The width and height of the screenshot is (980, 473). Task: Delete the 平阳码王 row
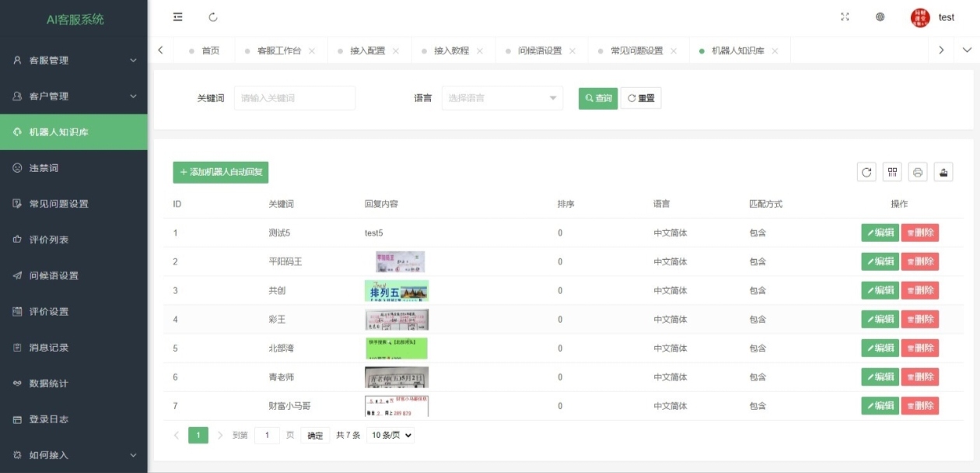pyautogui.click(x=920, y=261)
